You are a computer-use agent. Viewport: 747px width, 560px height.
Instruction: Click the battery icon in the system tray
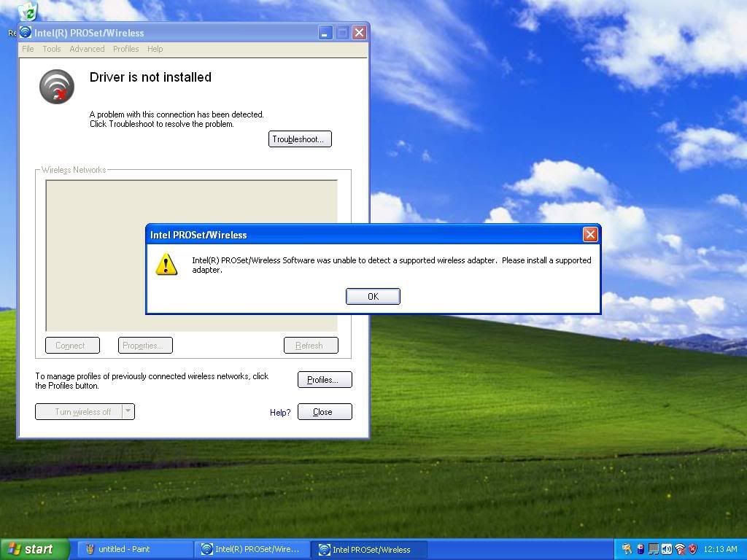pyautogui.click(x=640, y=549)
